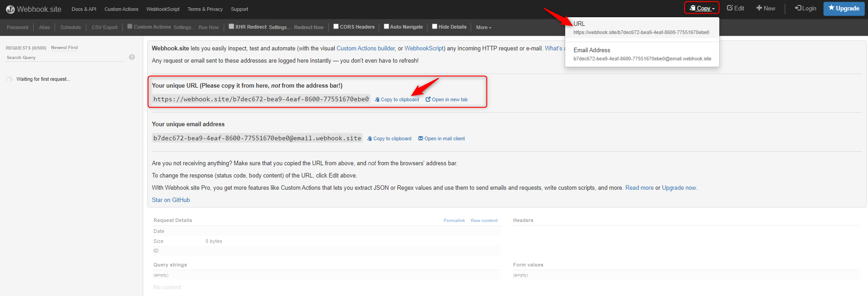Click the Edit pencil button
This screenshot has height=296, width=868.
pyautogui.click(x=735, y=8)
